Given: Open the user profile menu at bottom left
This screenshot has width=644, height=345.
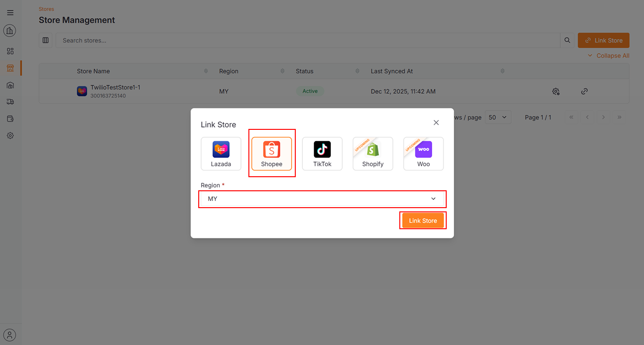Looking at the screenshot, I should coord(10,335).
